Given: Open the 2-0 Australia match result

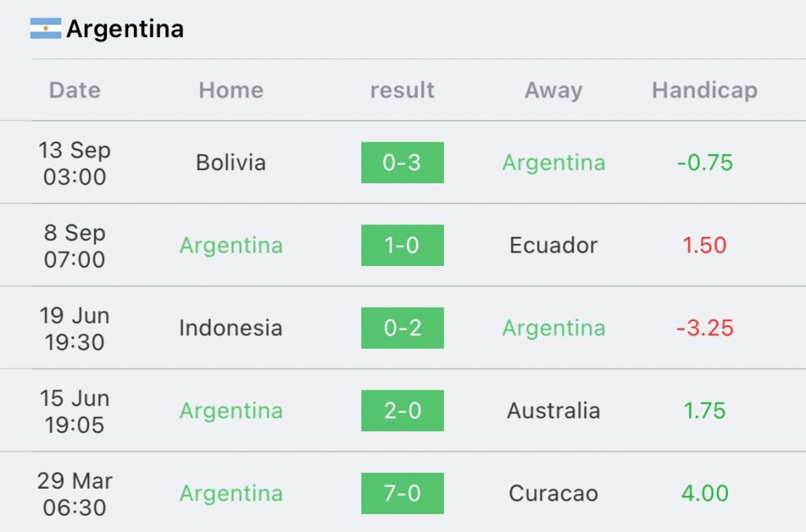Looking at the screenshot, I should [x=402, y=411].
